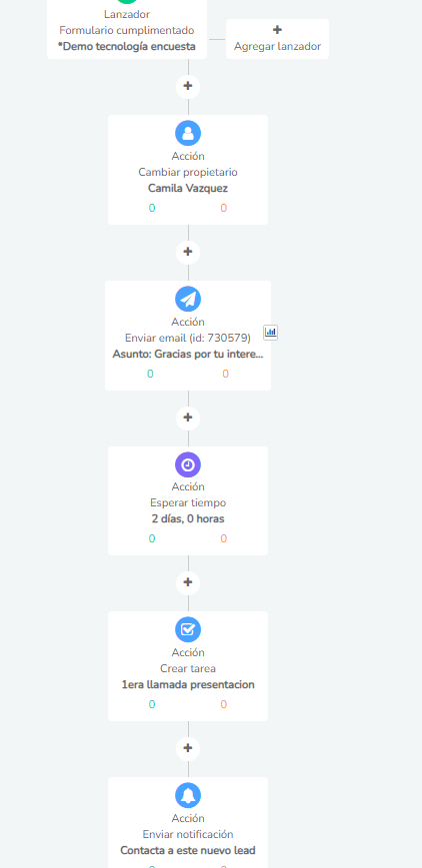Open email statistics chart icon
Screen dimensions: 422x868
[x=271, y=333]
